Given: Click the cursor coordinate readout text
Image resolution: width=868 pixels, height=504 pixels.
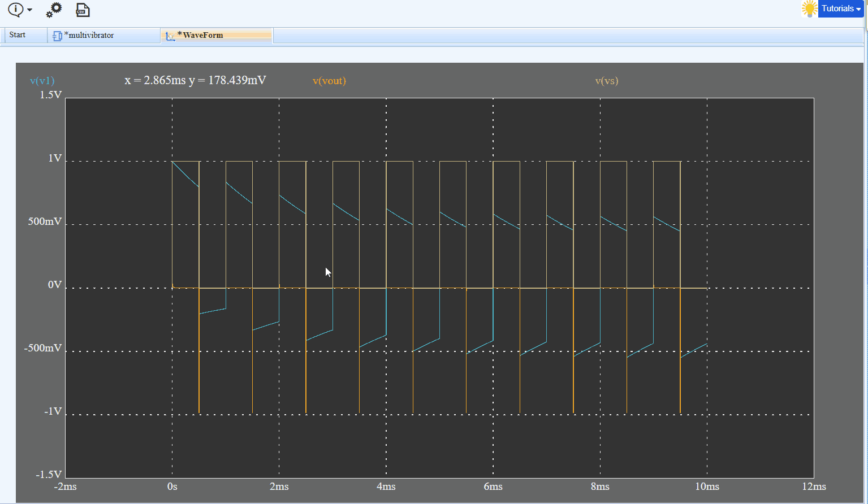Looking at the screenshot, I should click(195, 80).
